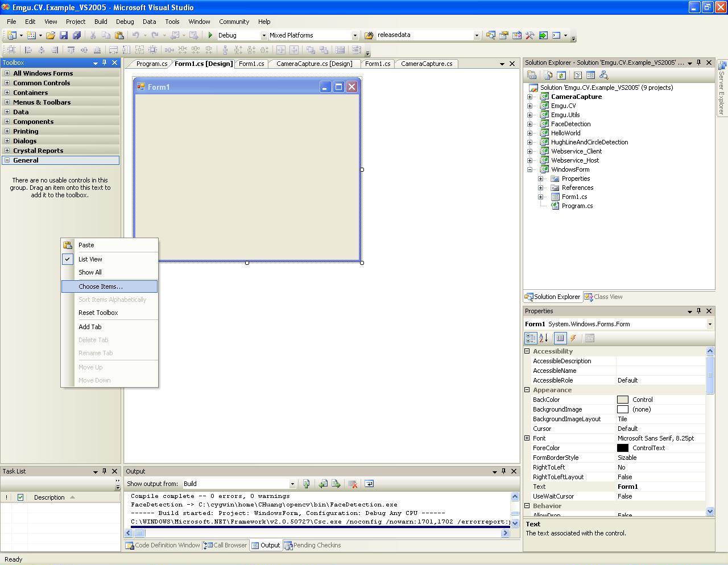Click the Property Pages icon in Properties toolbar
Viewport: 728px width, 565px height.
point(590,338)
